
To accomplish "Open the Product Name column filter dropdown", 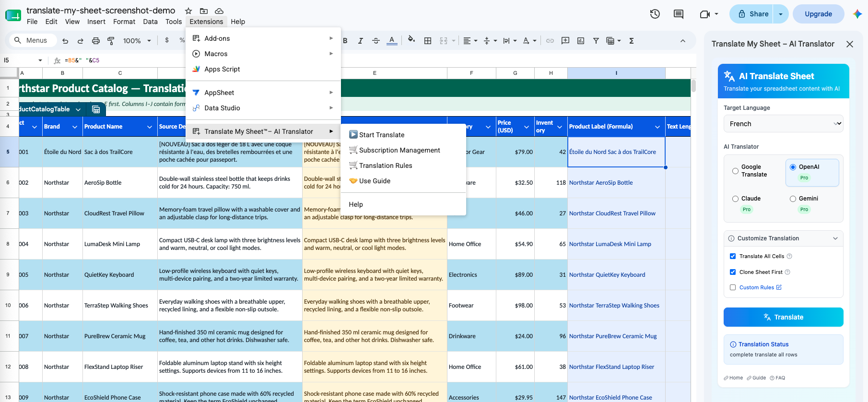I will (x=149, y=127).
